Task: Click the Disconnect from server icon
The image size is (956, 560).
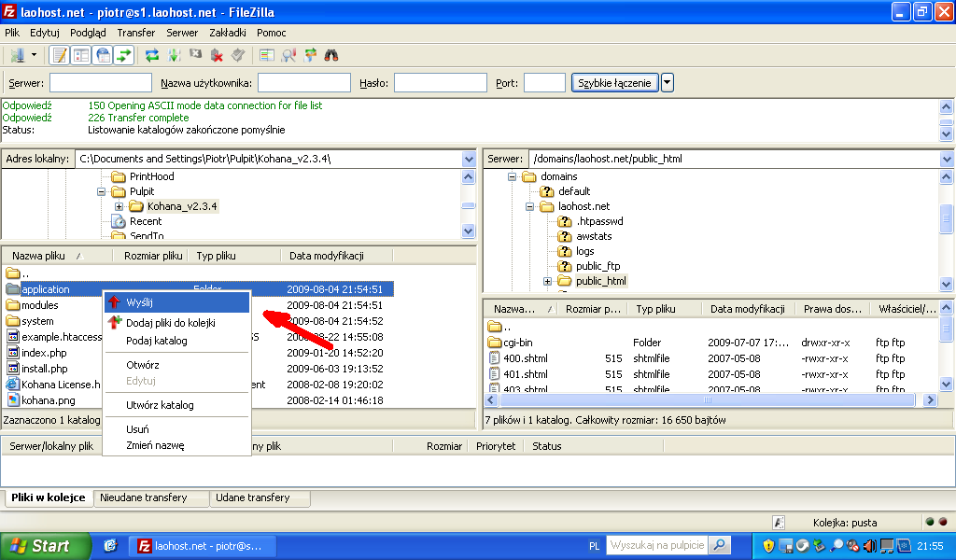Action: point(217,55)
